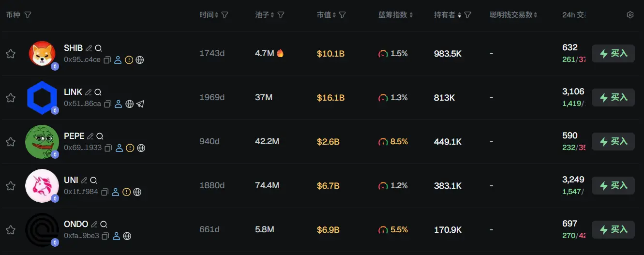
Task: Open the PEPE website globe icon
Action: coord(141,148)
